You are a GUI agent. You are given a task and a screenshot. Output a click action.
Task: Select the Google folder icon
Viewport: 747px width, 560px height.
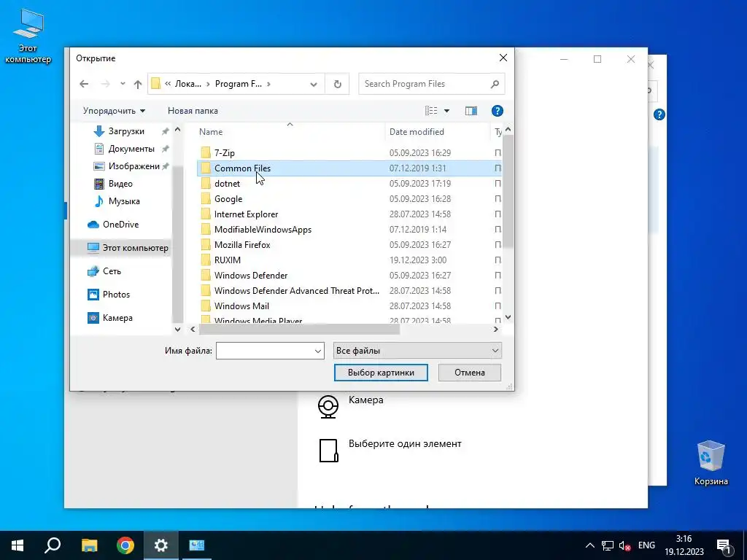[205, 198]
